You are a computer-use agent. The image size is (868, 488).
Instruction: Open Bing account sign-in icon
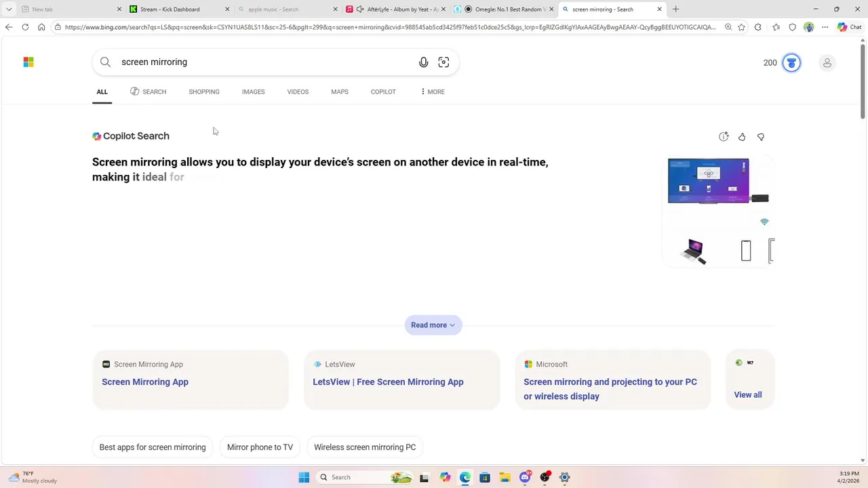[827, 62]
